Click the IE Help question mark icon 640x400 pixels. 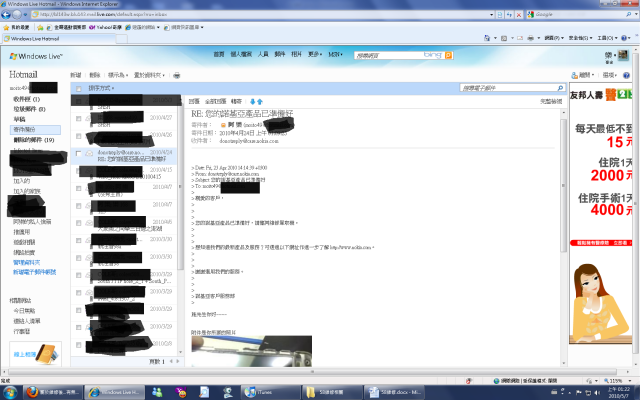[624, 38]
